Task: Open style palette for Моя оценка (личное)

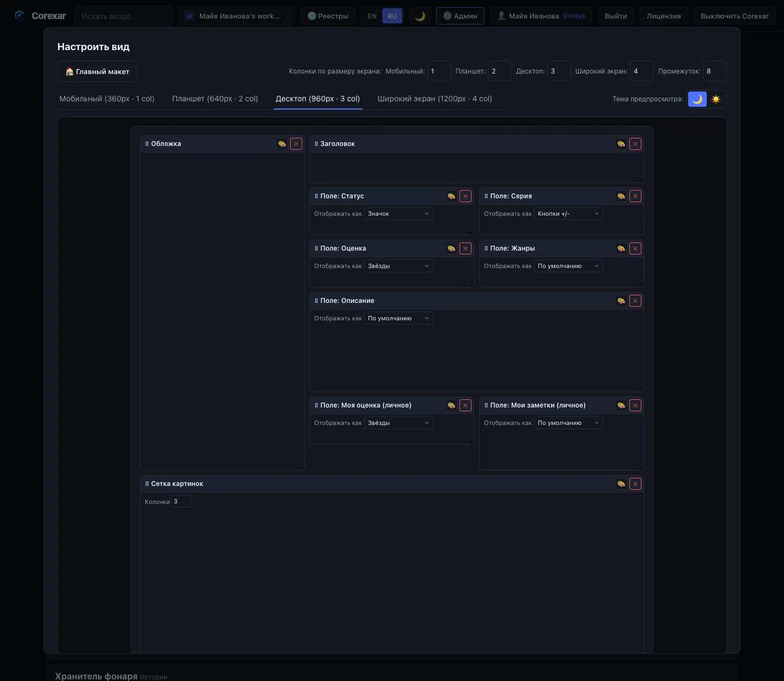Action: tap(451, 405)
